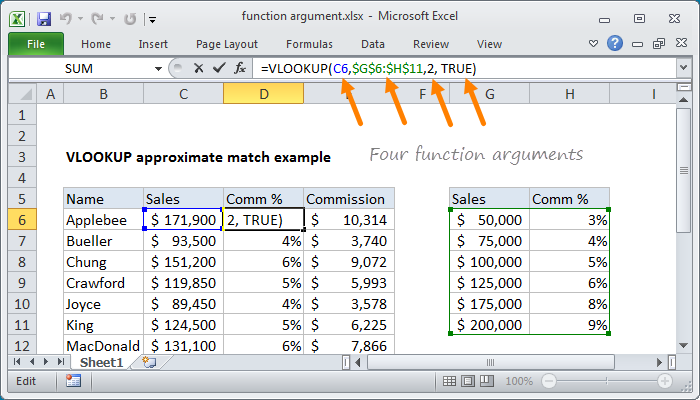Open the undo history dropdown arrow
This screenshot has height=400, width=700.
coord(80,19)
